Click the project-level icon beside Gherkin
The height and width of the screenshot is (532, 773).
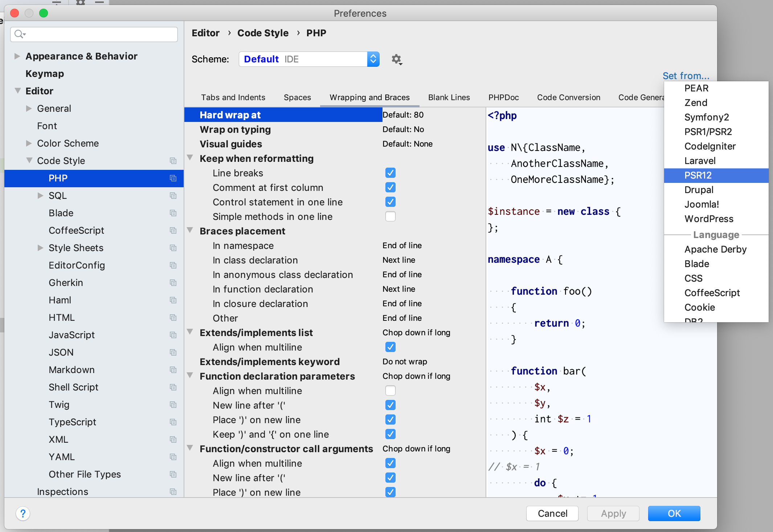click(173, 283)
